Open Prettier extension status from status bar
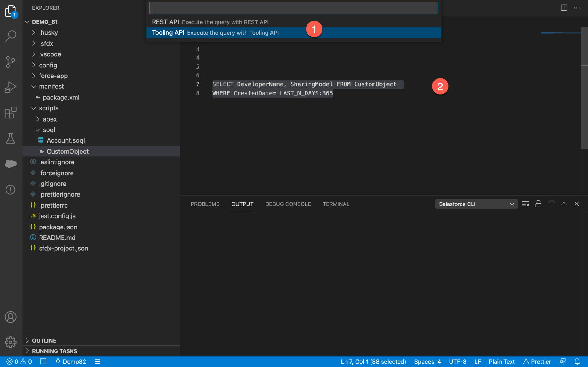 [537, 361]
